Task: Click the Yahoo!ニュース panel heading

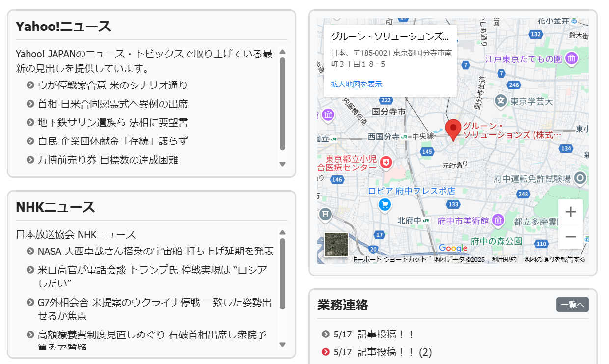Action: [63, 27]
